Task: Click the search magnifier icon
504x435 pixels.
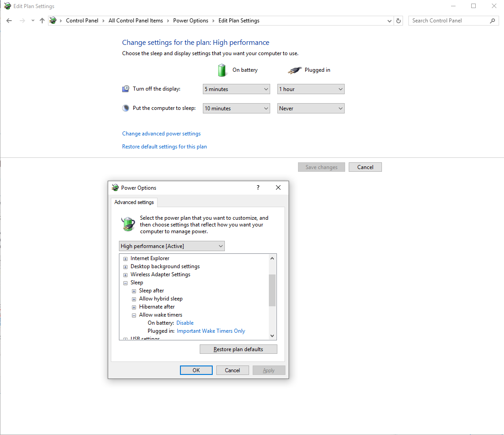Action: [492, 21]
